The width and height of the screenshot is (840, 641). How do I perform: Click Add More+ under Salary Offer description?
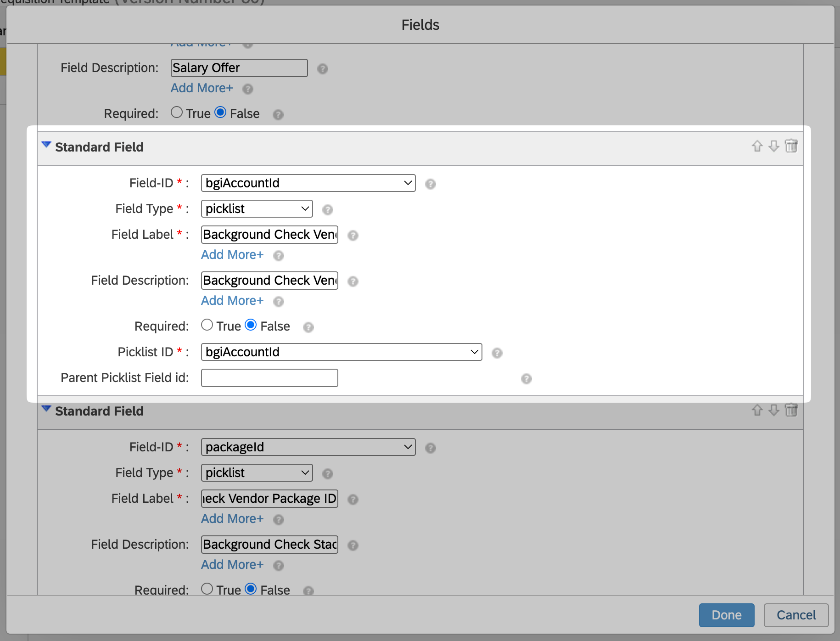(x=202, y=88)
